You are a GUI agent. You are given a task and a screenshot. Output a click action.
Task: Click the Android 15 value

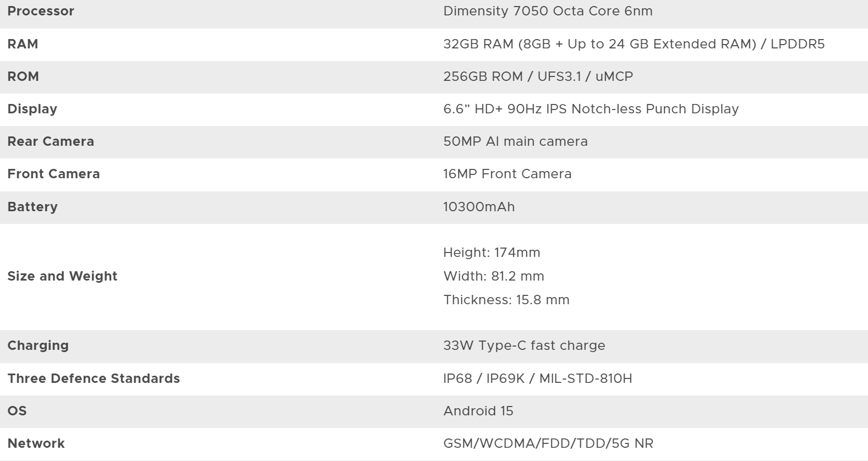tap(478, 411)
